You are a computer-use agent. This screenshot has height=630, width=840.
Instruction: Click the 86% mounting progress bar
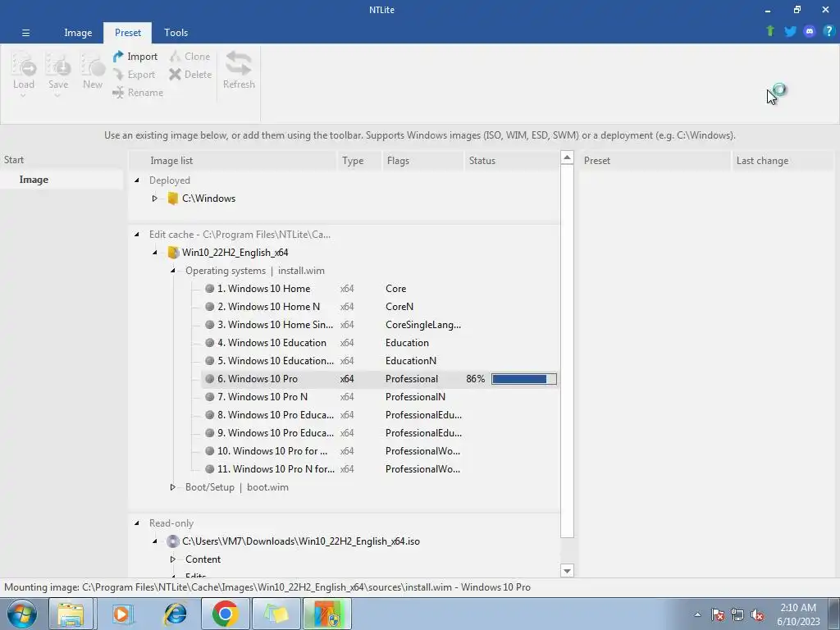coord(524,379)
